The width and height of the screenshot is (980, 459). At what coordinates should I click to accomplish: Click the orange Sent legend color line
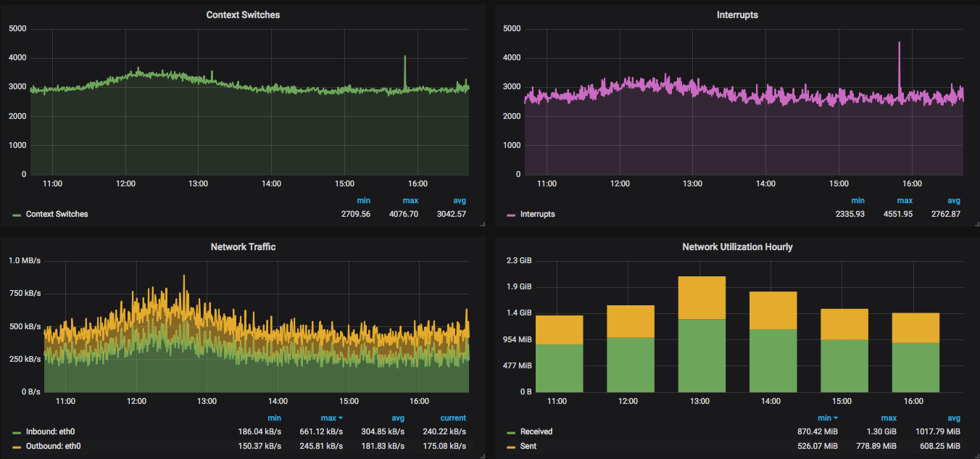click(x=511, y=447)
